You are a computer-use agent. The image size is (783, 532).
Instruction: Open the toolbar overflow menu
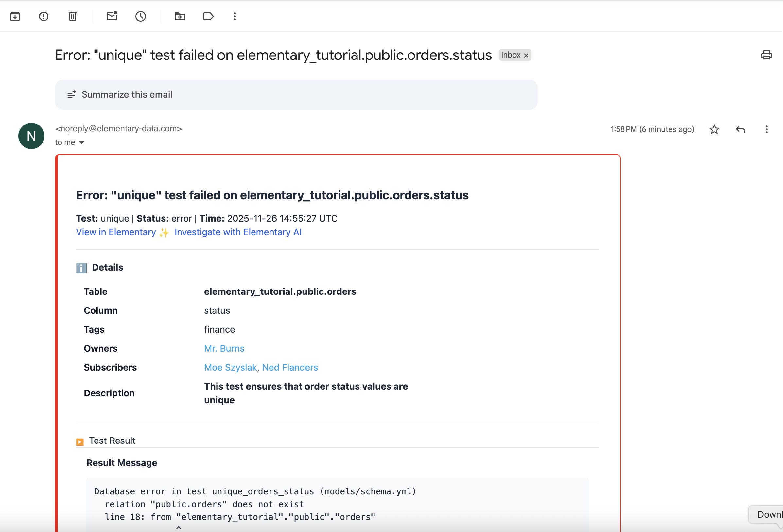coord(235,16)
